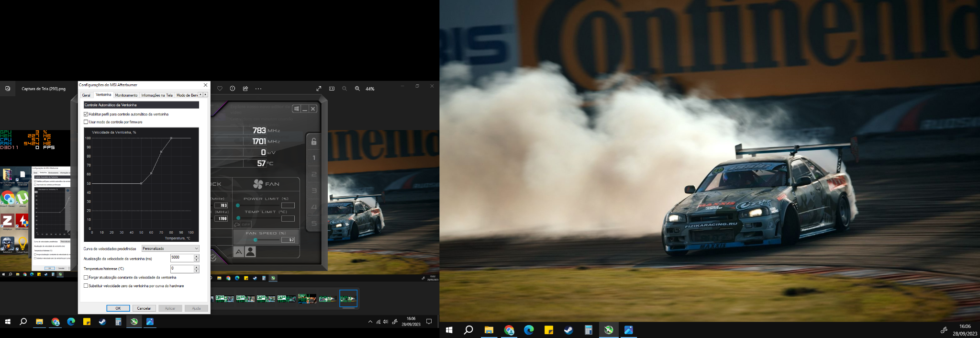Click the full-screen expand arrows icon in Photos
This screenshot has height=338, width=980.
tap(319, 89)
